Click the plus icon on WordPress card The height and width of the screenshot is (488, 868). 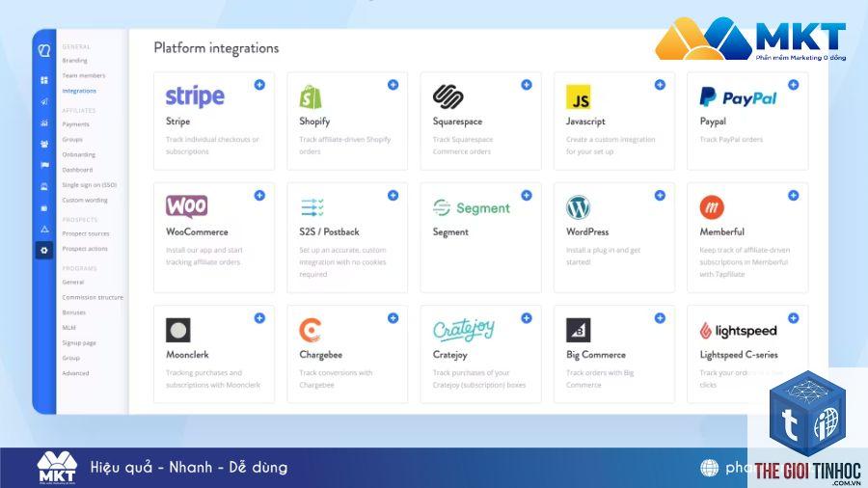660,196
